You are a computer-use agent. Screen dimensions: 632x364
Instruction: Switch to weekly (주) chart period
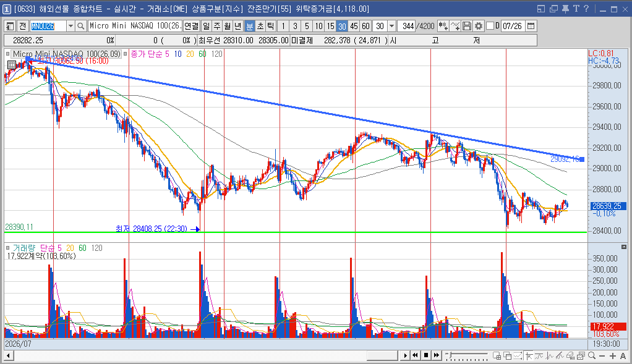(217, 26)
